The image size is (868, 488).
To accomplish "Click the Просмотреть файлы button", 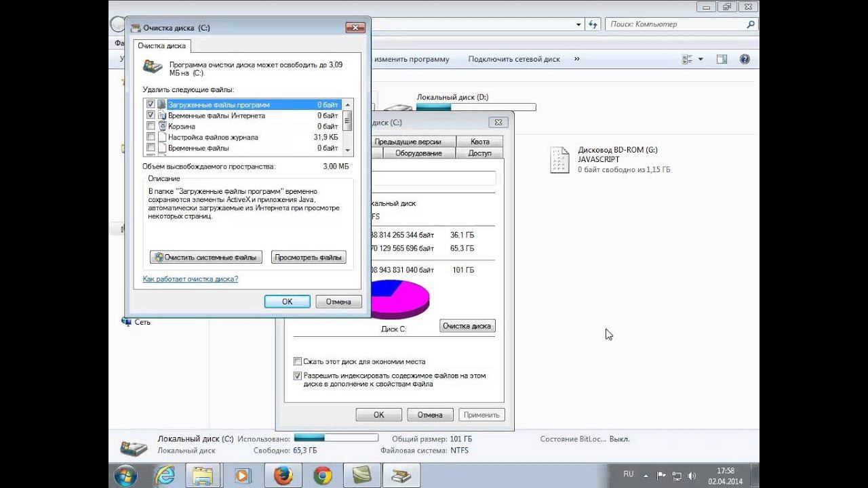I will [309, 258].
